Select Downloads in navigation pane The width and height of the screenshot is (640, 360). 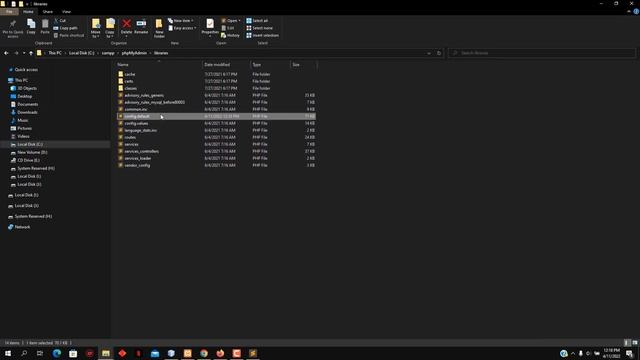[x=27, y=112]
